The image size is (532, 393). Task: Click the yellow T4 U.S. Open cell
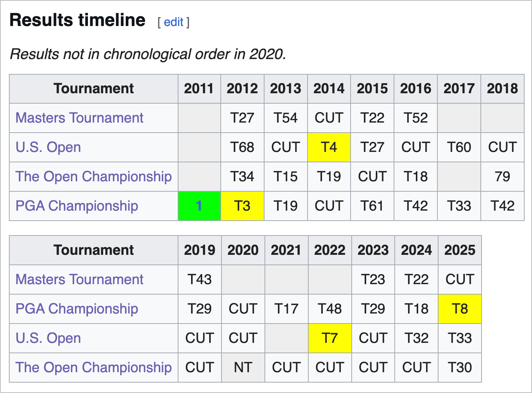point(329,147)
